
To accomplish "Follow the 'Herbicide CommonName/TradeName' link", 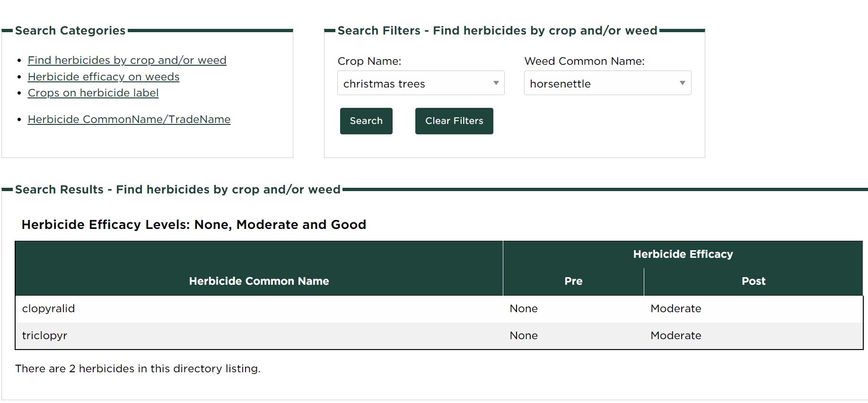I will (129, 120).
